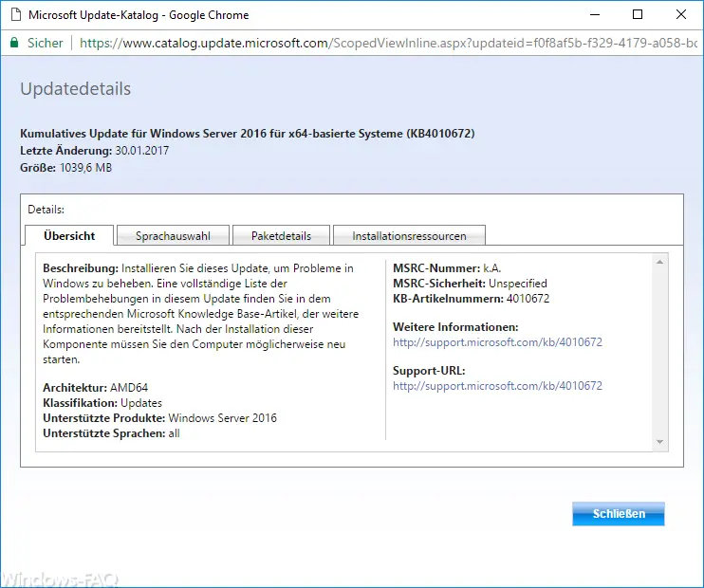Open the Installationsressourcen tab

click(x=409, y=235)
